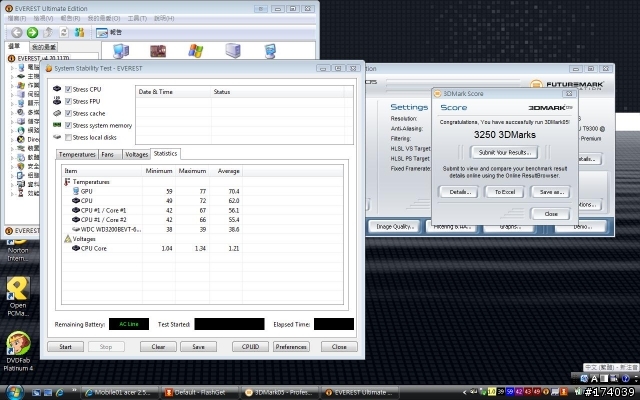Viewport: 640px width, 400px height.
Task: Open Preferences in System Stability Test
Action: click(x=291, y=347)
